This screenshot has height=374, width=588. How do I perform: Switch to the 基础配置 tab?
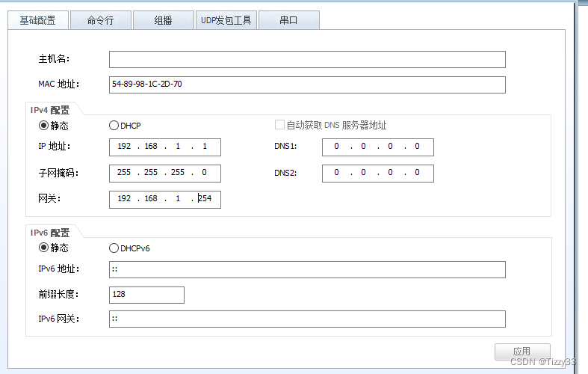coord(38,20)
